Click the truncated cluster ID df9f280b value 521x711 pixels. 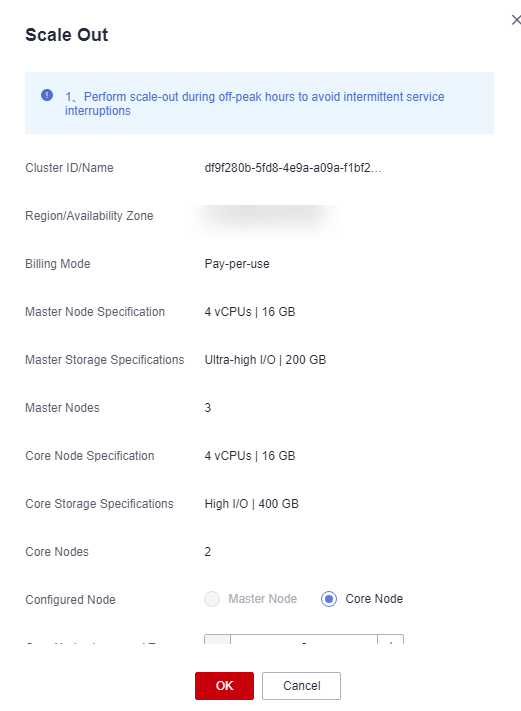pos(293,168)
